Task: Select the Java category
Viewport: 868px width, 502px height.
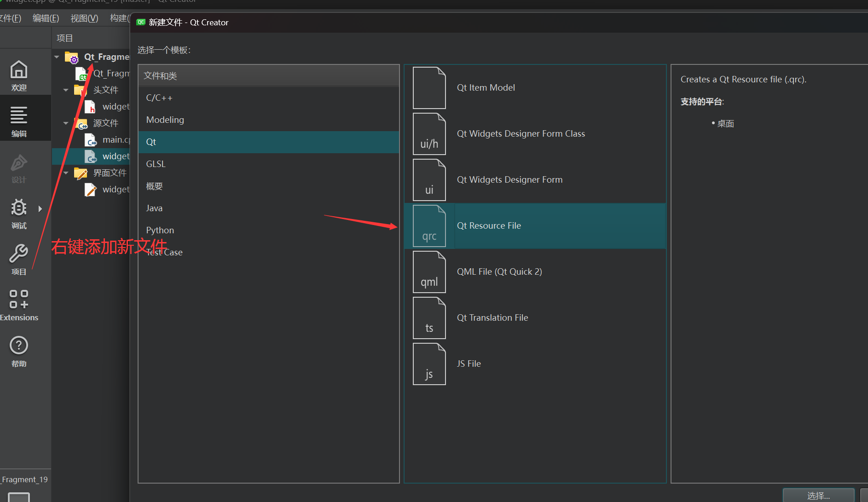Action: click(x=269, y=208)
